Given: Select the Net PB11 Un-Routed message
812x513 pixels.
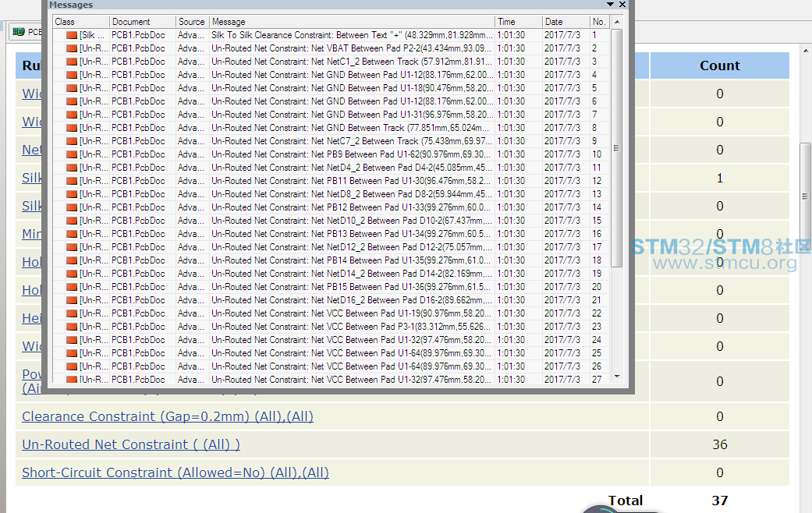Looking at the screenshot, I should pos(332,181).
